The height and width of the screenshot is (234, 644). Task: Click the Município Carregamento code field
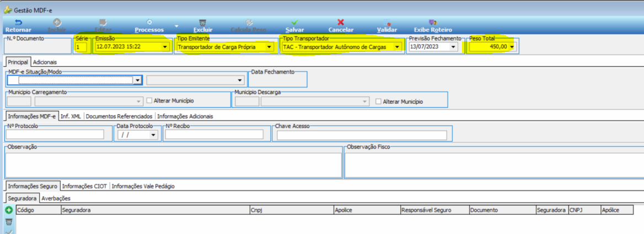point(19,101)
